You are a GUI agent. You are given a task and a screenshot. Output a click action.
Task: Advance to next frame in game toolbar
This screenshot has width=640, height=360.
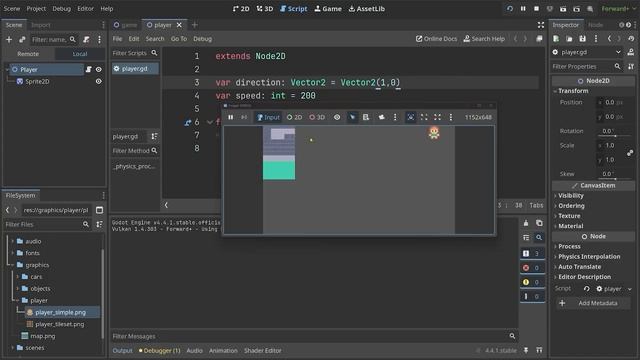244,118
